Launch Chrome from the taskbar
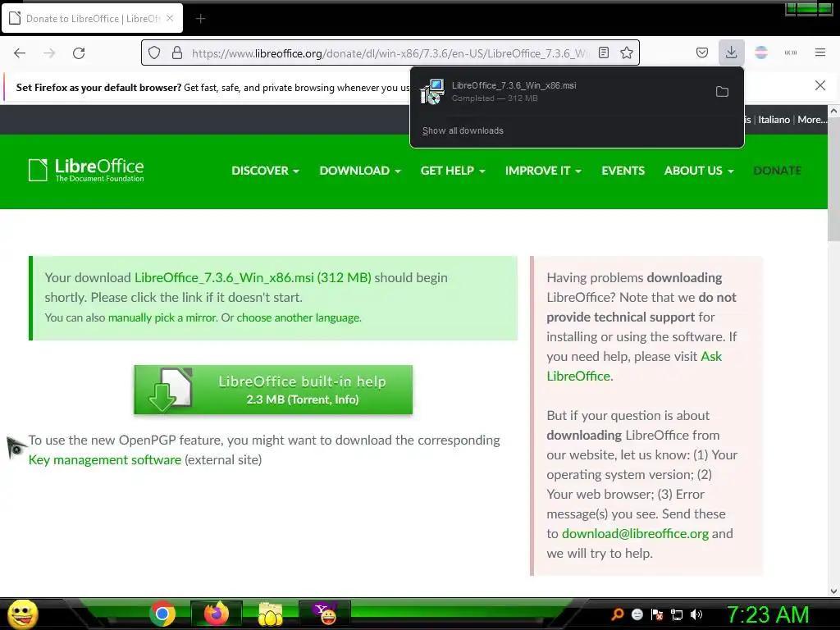Image resolution: width=840 pixels, height=630 pixels. [x=162, y=614]
